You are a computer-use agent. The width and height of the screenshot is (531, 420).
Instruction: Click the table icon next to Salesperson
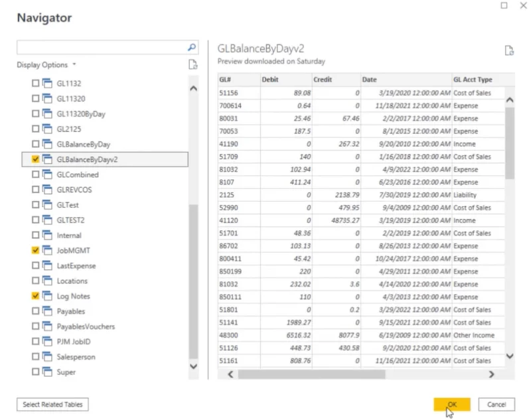[x=47, y=356]
